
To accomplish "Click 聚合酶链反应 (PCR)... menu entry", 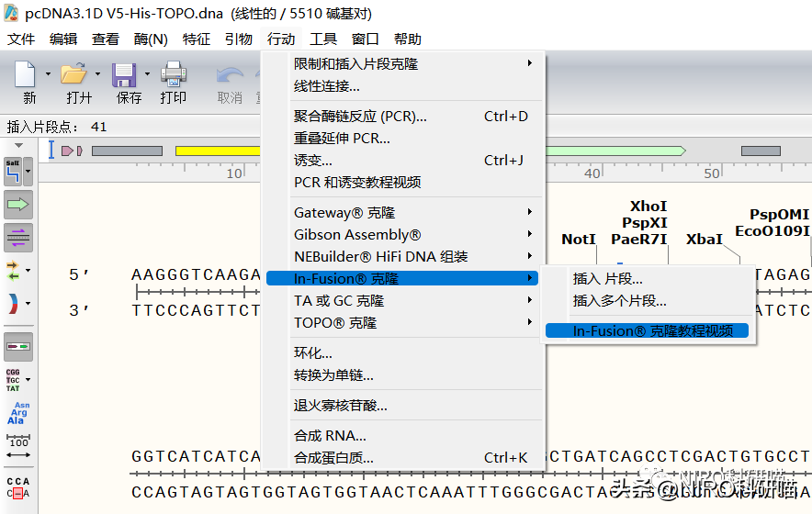I will (360, 117).
